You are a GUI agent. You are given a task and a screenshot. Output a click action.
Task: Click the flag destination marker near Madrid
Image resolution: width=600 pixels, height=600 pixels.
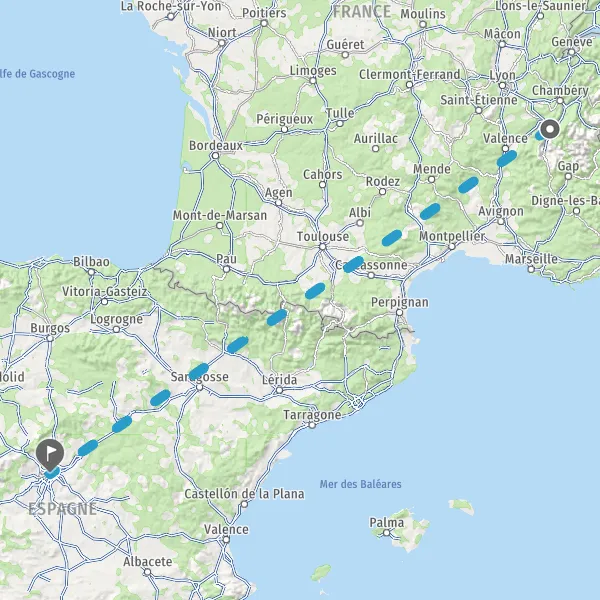point(50,455)
